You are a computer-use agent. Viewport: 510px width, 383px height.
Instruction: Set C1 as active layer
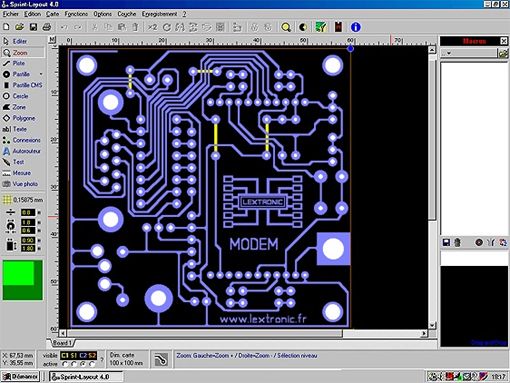tap(65, 364)
